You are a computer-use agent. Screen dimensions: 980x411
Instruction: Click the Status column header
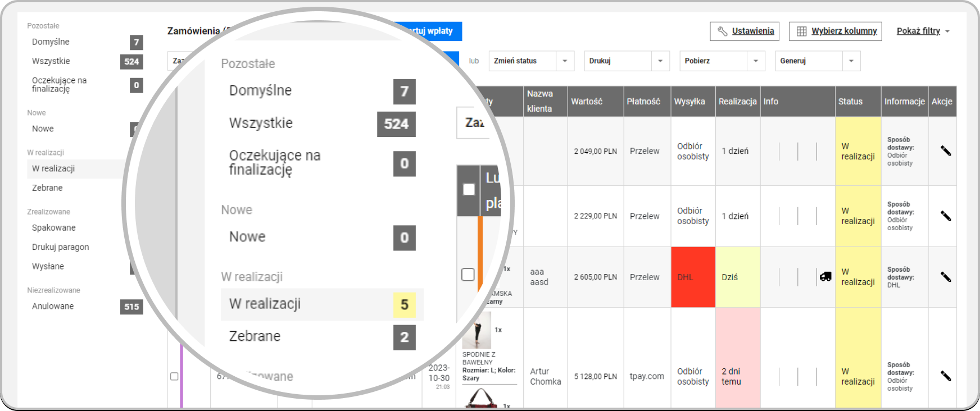click(858, 101)
